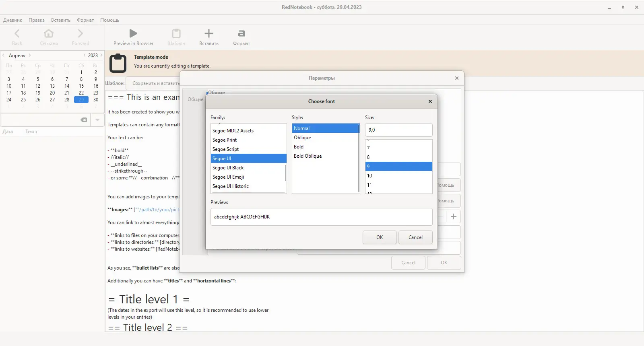Click Cancel in the Параметры dialog
The image size is (644, 346).
[408, 263]
